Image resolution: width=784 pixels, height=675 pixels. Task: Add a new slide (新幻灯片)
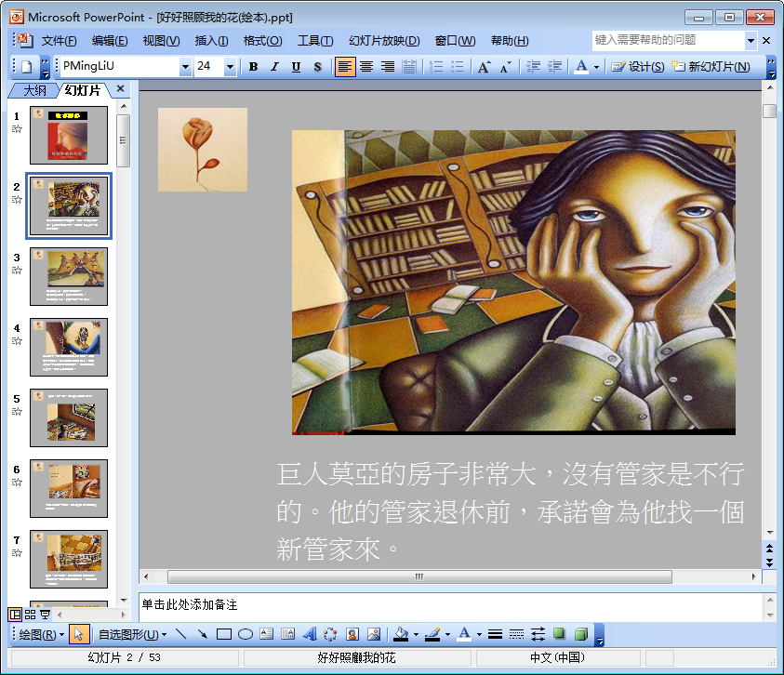711,67
